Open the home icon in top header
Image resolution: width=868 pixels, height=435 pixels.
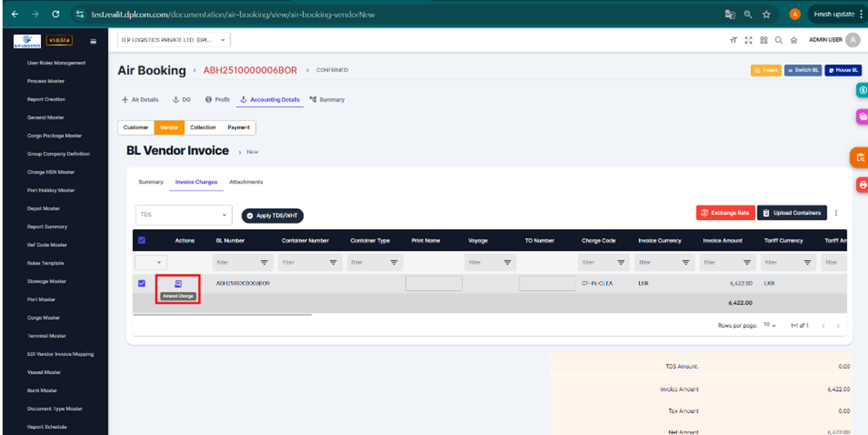(794, 40)
